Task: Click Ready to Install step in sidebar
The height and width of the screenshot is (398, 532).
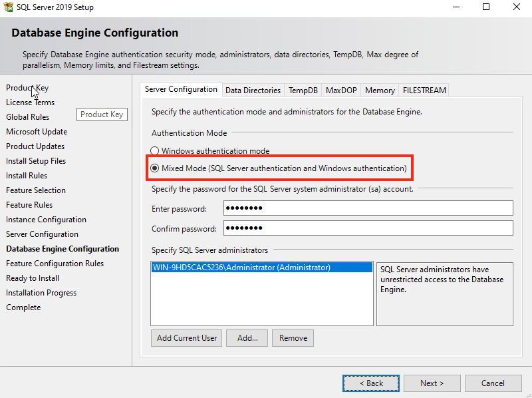Action: [x=33, y=278]
